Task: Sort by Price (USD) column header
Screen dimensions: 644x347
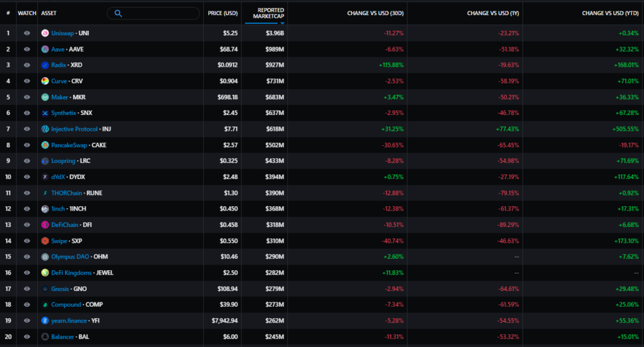Action: tap(223, 13)
